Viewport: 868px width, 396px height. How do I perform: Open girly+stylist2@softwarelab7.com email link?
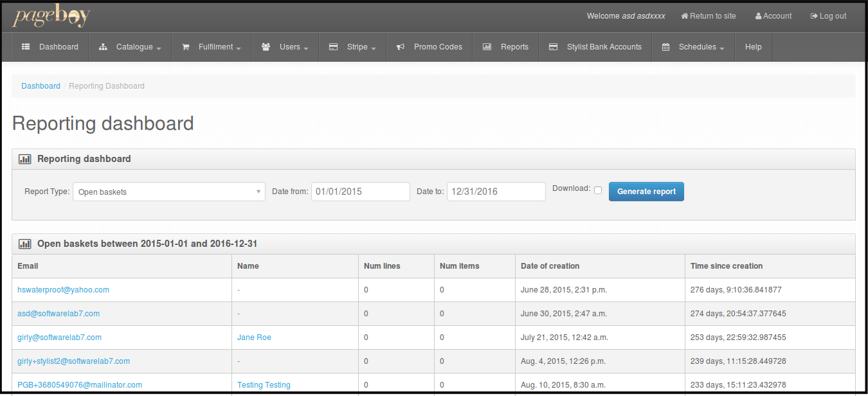[x=73, y=361]
